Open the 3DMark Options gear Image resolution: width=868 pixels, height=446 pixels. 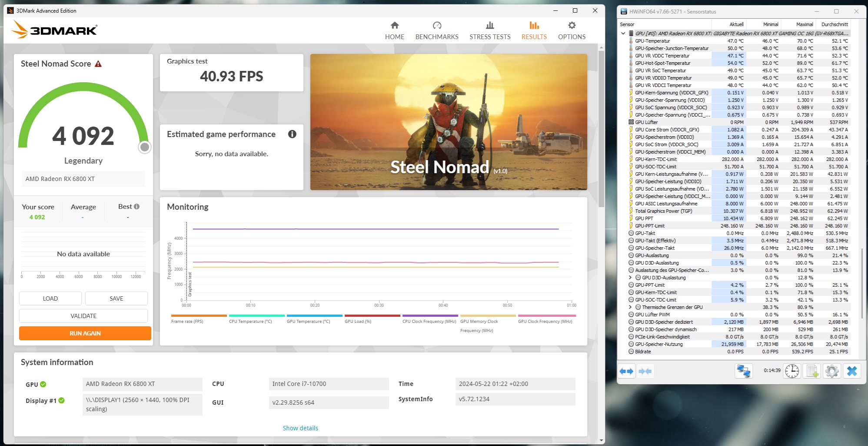click(571, 30)
